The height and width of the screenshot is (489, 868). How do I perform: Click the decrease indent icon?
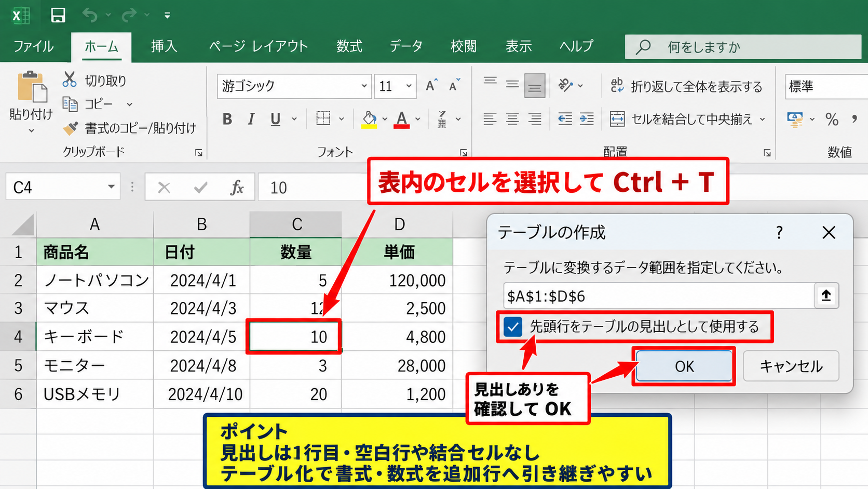[x=565, y=119]
